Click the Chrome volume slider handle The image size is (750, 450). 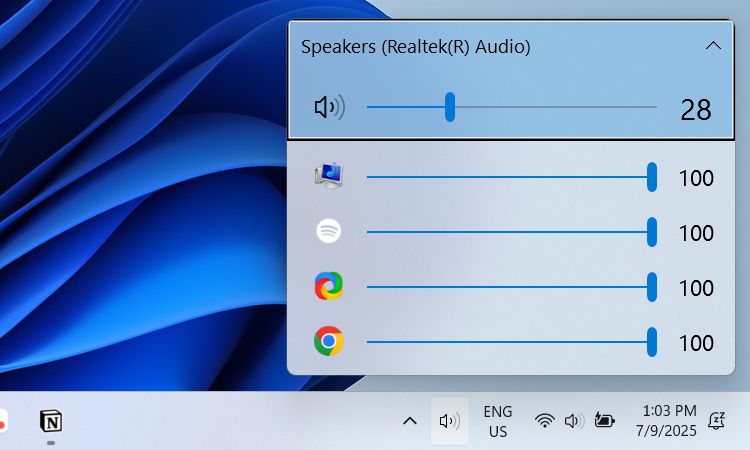click(652, 342)
